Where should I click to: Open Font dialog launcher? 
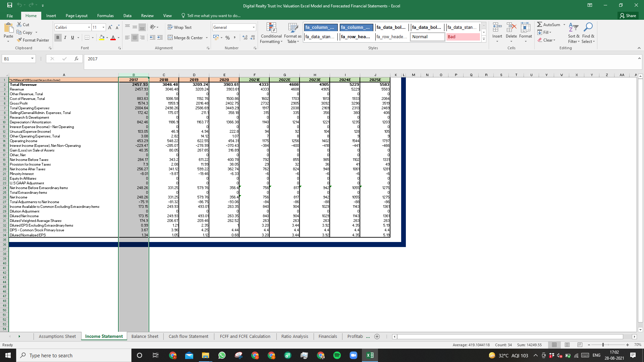[x=120, y=48]
